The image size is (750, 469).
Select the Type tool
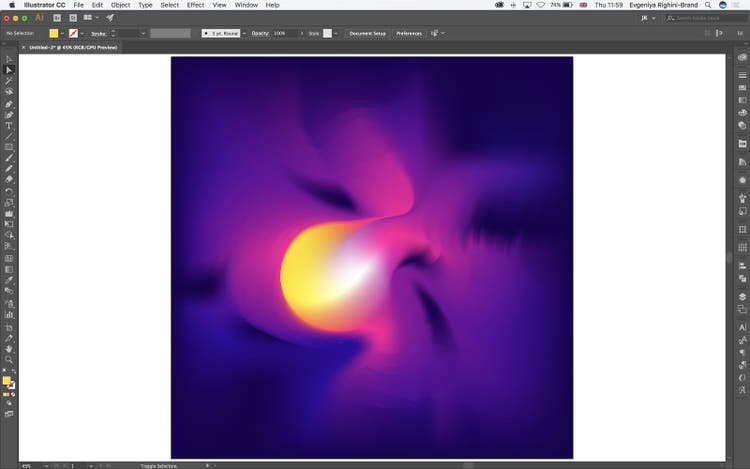pyautogui.click(x=9, y=125)
